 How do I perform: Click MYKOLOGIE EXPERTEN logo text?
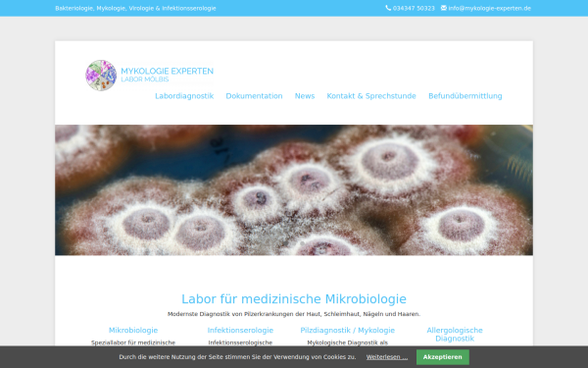(x=167, y=71)
